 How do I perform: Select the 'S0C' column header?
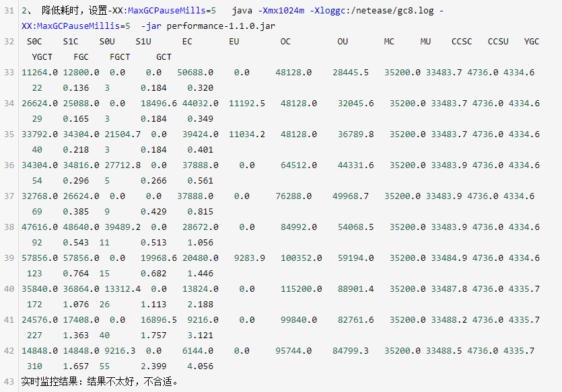coord(34,42)
